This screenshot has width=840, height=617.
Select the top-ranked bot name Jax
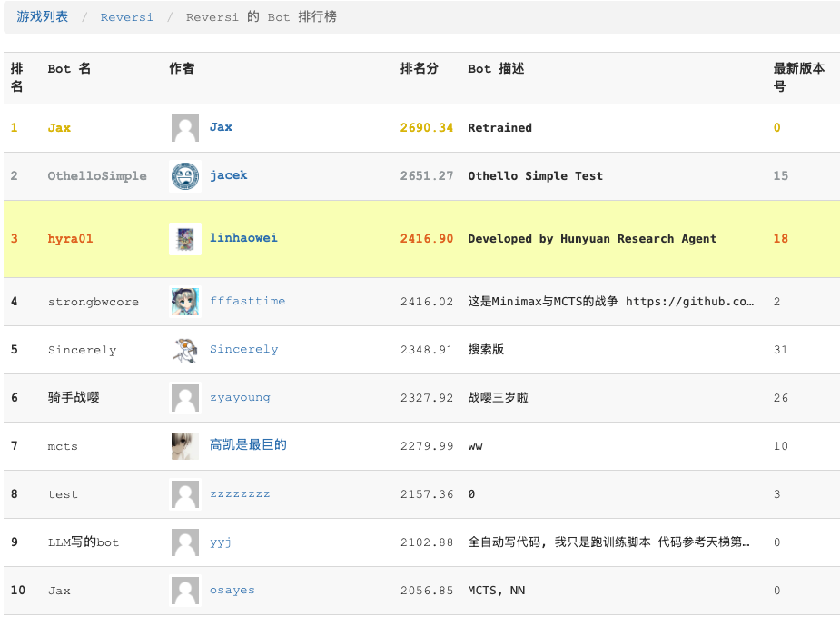59,128
